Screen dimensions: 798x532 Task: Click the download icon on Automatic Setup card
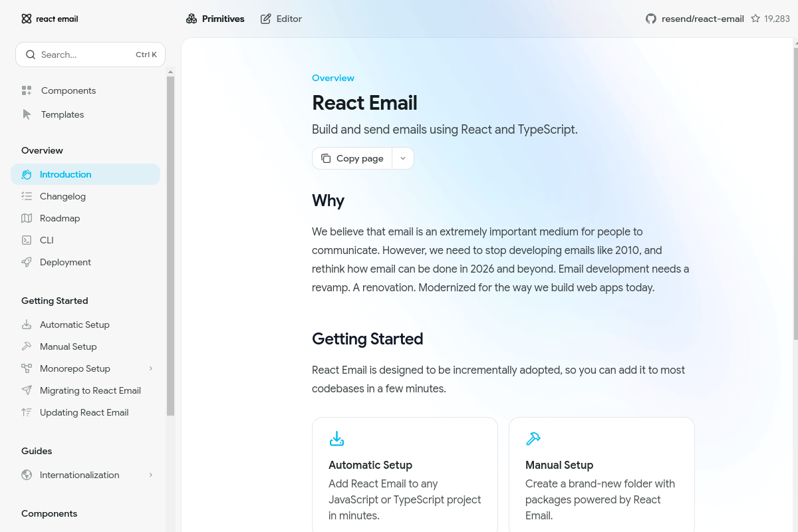[337, 439]
